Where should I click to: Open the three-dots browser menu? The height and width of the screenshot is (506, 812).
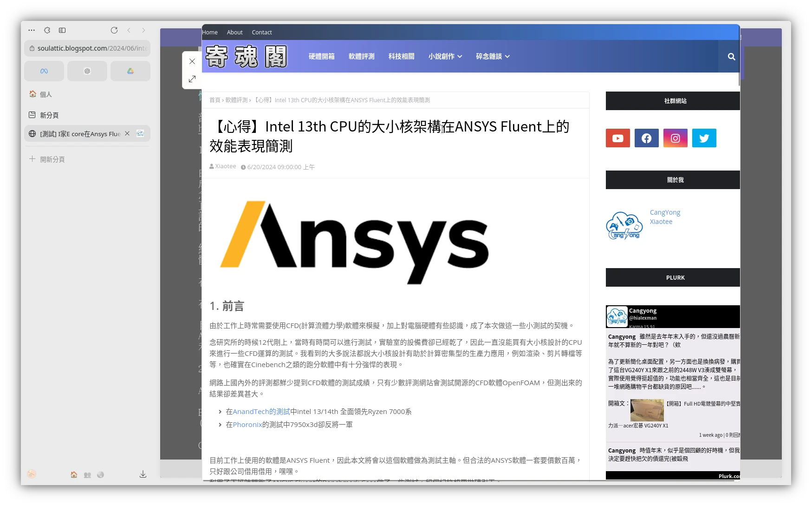click(x=32, y=30)
